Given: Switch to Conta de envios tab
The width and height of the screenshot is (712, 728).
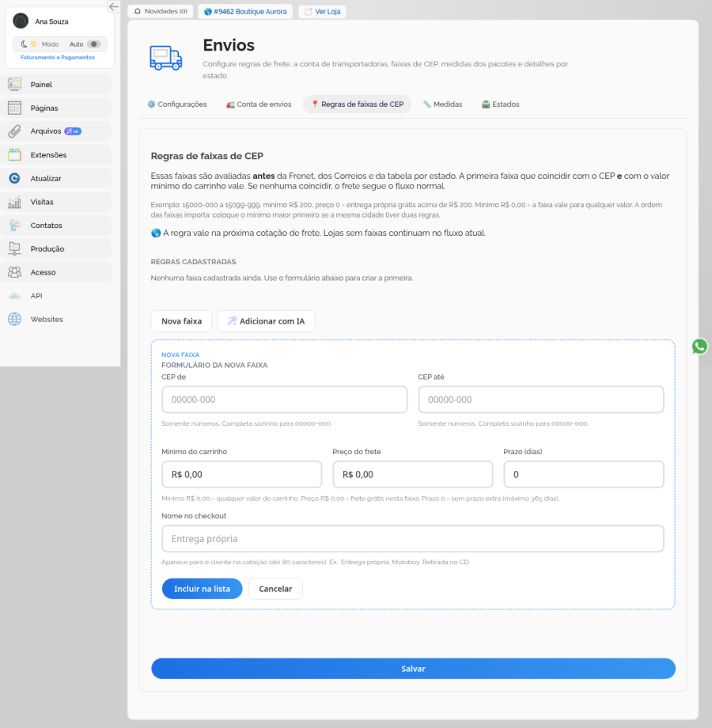Looking at the screenshot, I should click(x=259, y=104).
